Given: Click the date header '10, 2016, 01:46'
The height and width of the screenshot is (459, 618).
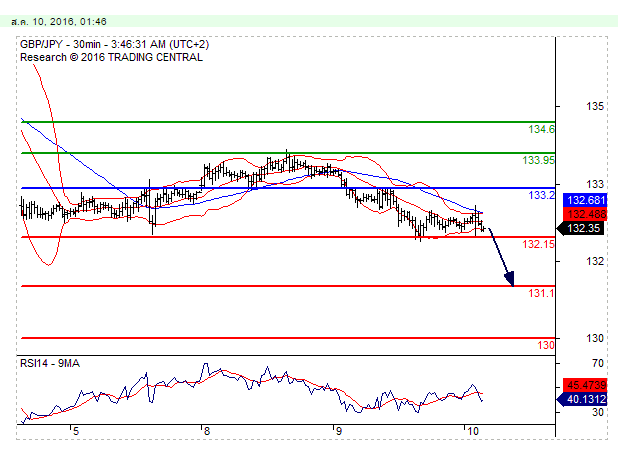Looking at the screenshot, I should point(69,21).
